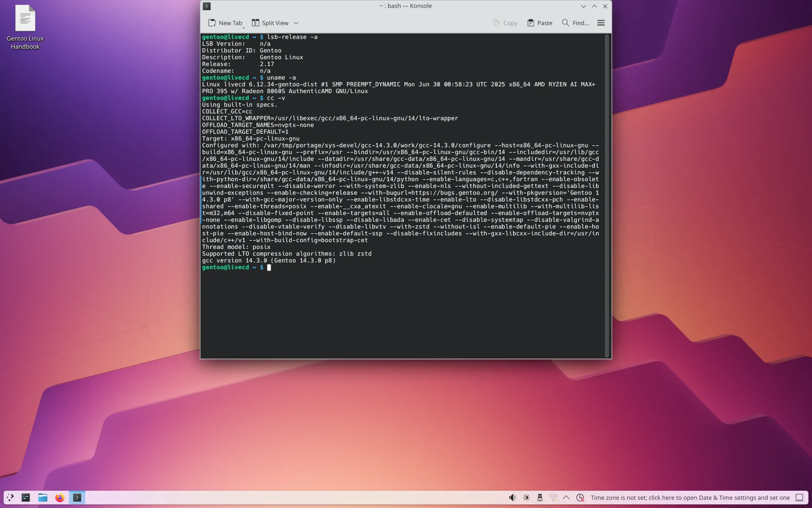This screenshot has height=508, width=812.
Task: Open the network connections tray icon
Action: tap(553, 497)
